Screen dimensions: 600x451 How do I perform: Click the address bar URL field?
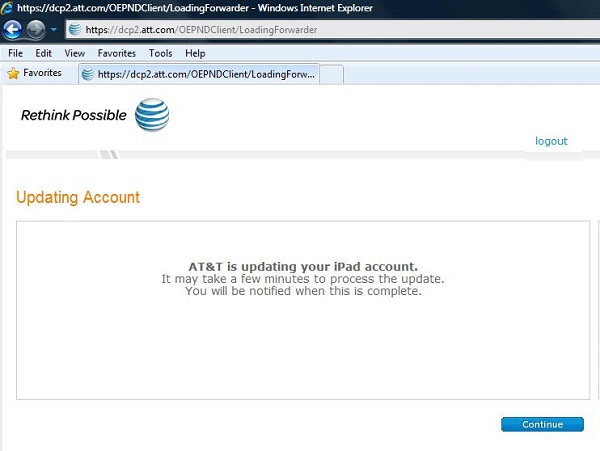333,29
